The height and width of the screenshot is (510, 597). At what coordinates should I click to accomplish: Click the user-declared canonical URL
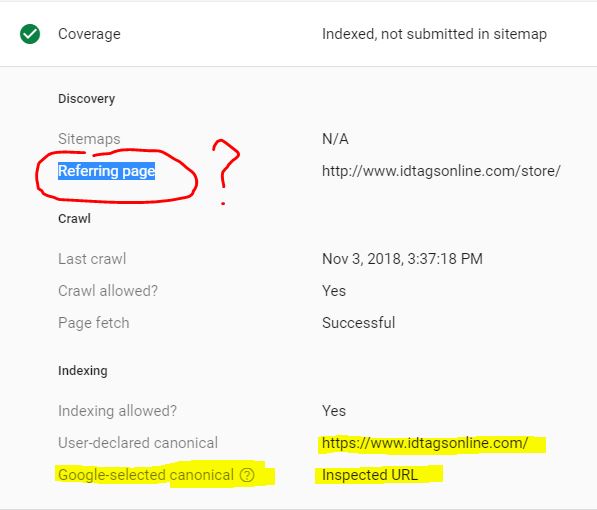click(x=425, y=443)
